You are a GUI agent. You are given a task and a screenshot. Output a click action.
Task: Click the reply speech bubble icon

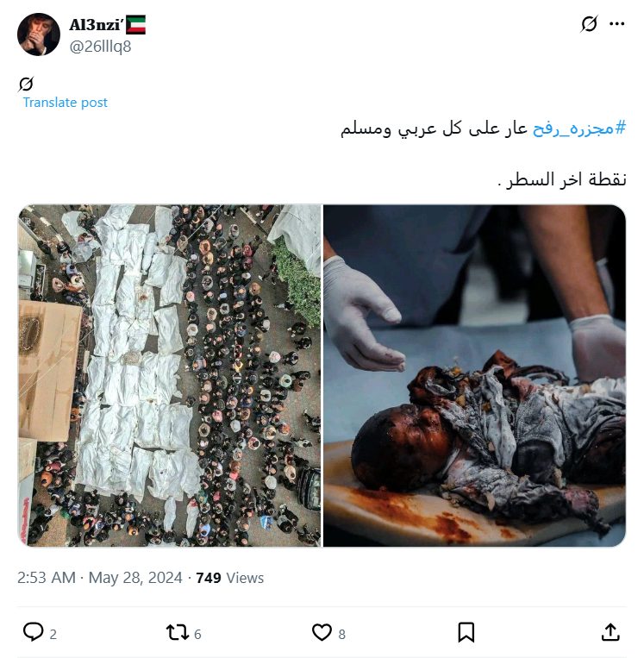coord(33,632)
